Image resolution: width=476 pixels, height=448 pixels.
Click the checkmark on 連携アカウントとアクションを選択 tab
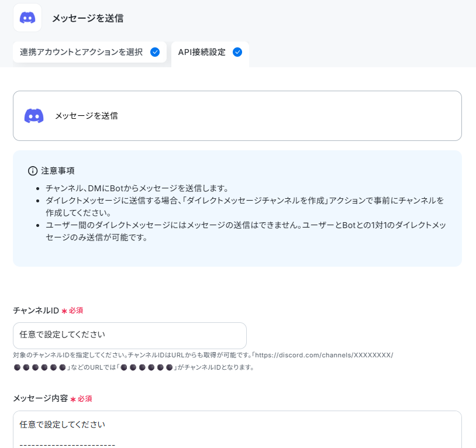tap(155, 52)
